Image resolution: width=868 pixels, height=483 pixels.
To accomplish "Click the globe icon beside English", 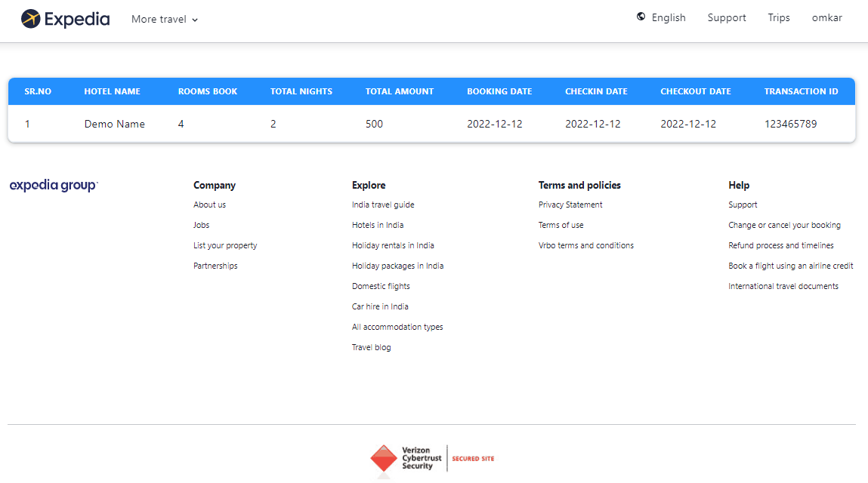I will pos(641,17).
